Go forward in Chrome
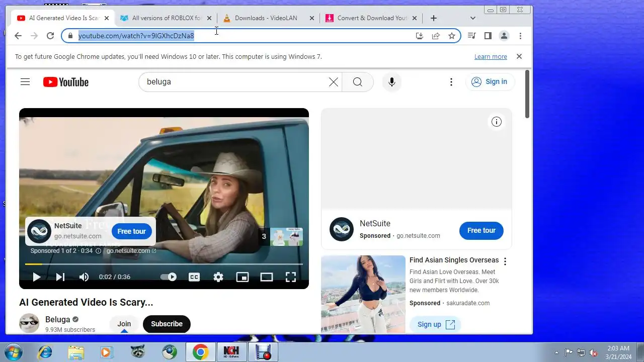Screen dimensions: 644x362 coord(34,36)
